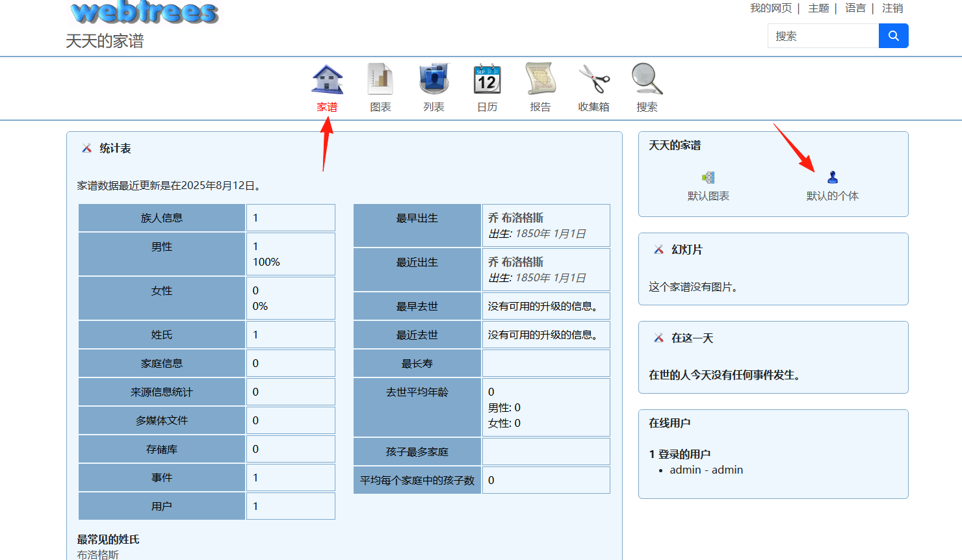
Task: Click the admin - admin user entry
Action: [x=707, y=470]
